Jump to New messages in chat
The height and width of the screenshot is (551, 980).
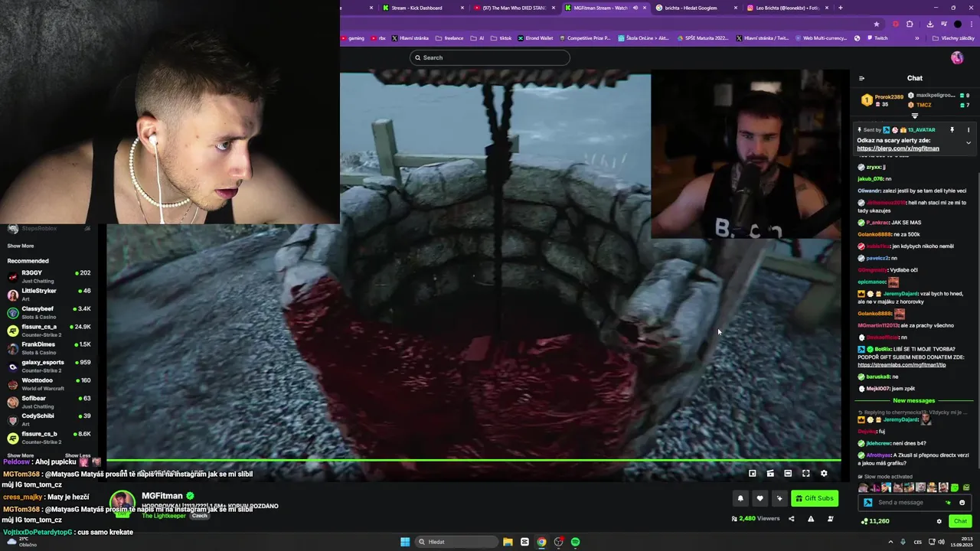pyautogui.click(x=913, y=401)
